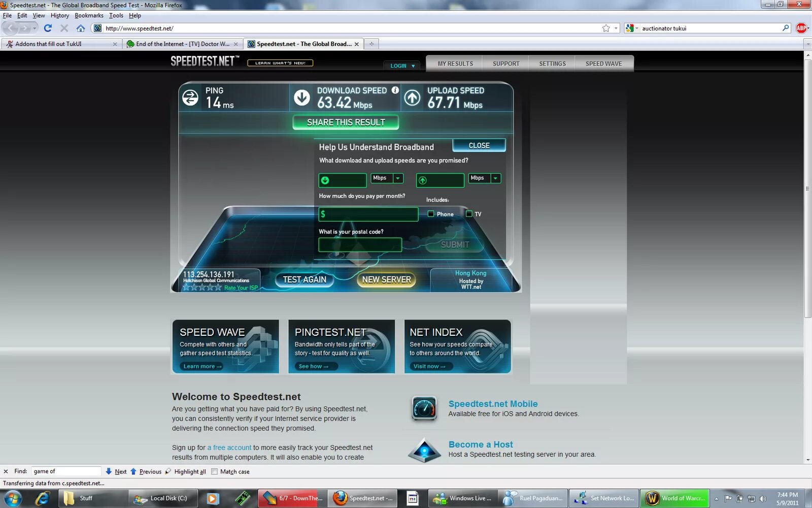The width and height of the screenshot is (812, 508).
Task: Close the Addons that fill out TukUI tab
Action: [x=115, y=44]
